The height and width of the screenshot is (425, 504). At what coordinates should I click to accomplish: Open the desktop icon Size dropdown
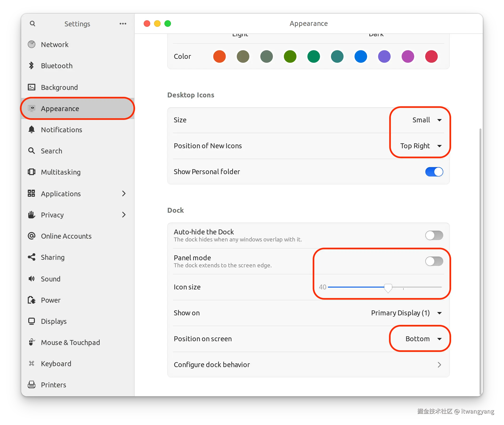pos(427,120)
